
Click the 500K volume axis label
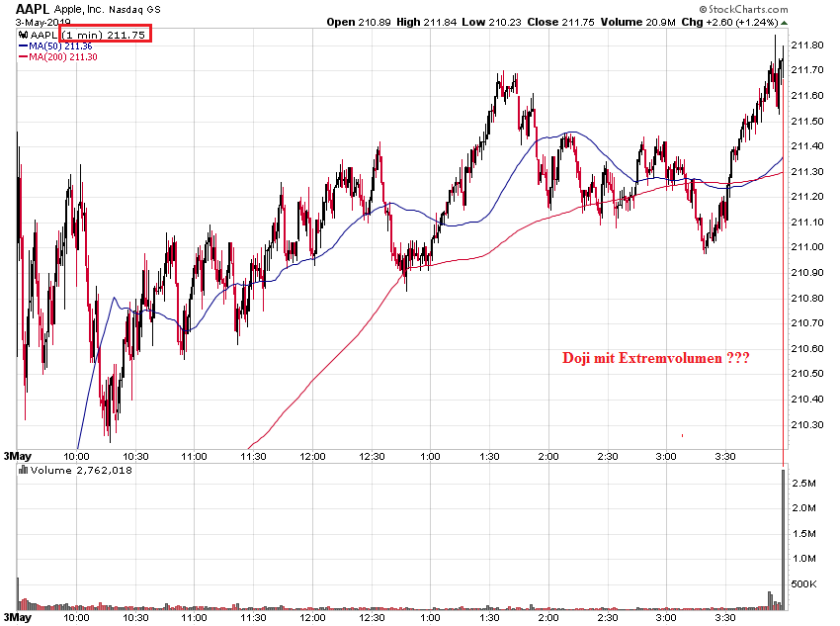tap(803, 583)
